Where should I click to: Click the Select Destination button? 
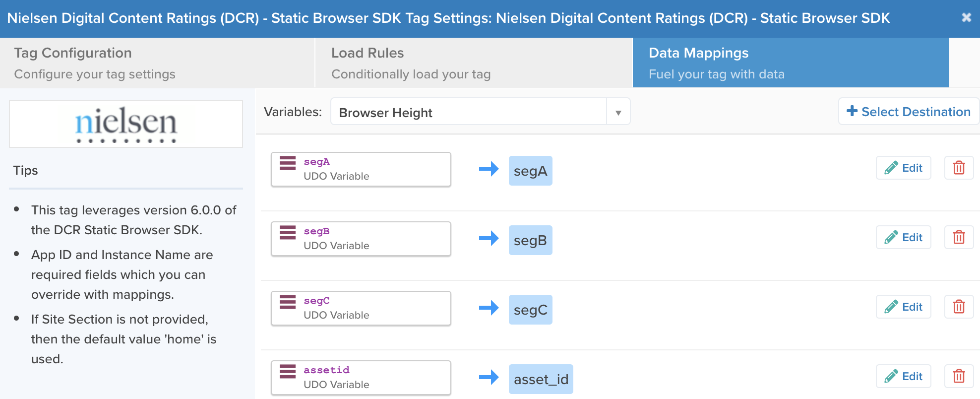point(908,112)
